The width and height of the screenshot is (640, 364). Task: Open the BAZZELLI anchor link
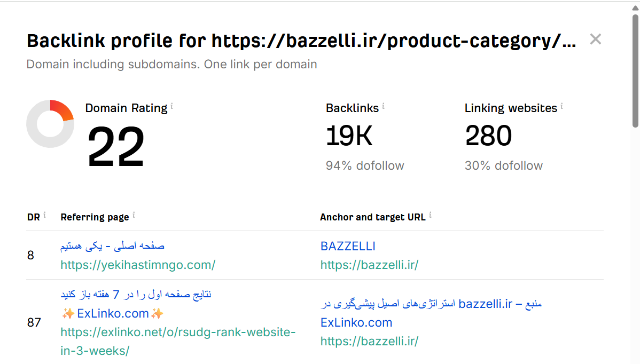click(x=348, y=246)
